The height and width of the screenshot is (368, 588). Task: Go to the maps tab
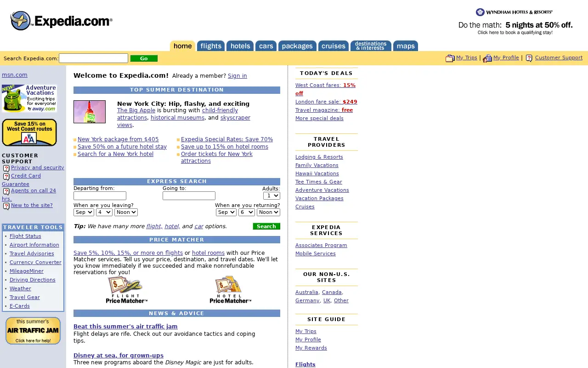coord(406,46)
